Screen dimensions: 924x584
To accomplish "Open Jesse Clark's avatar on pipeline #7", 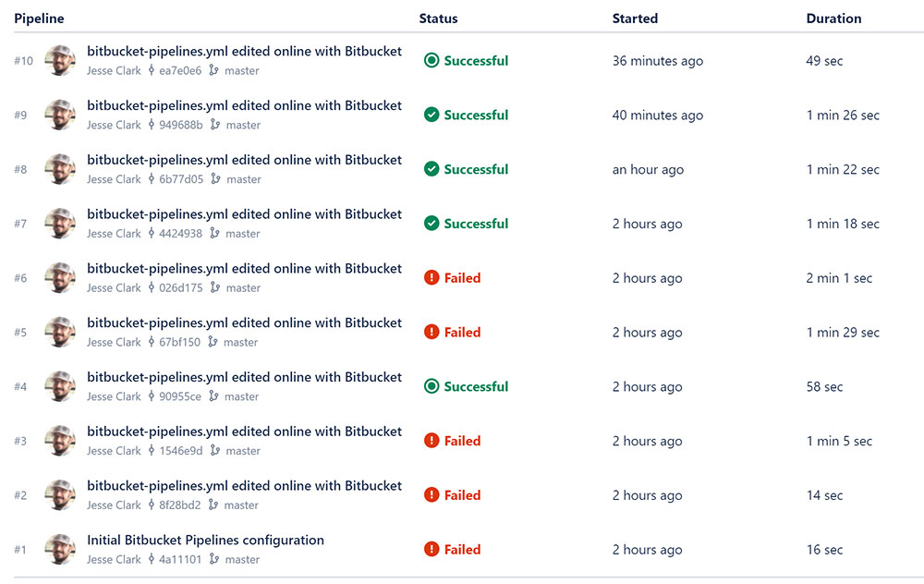I will [x=60, y=224].
